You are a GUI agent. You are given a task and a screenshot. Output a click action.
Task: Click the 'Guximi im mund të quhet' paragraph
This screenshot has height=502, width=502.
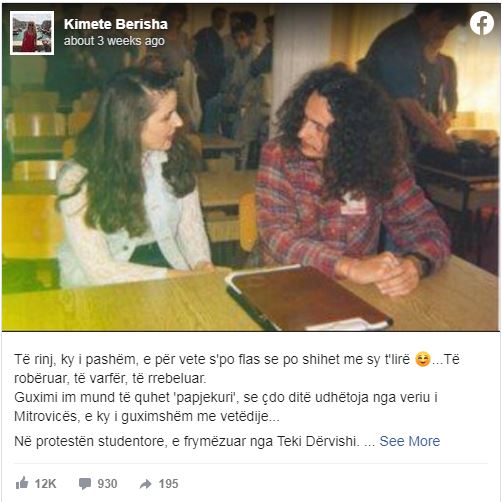(226, 407)
